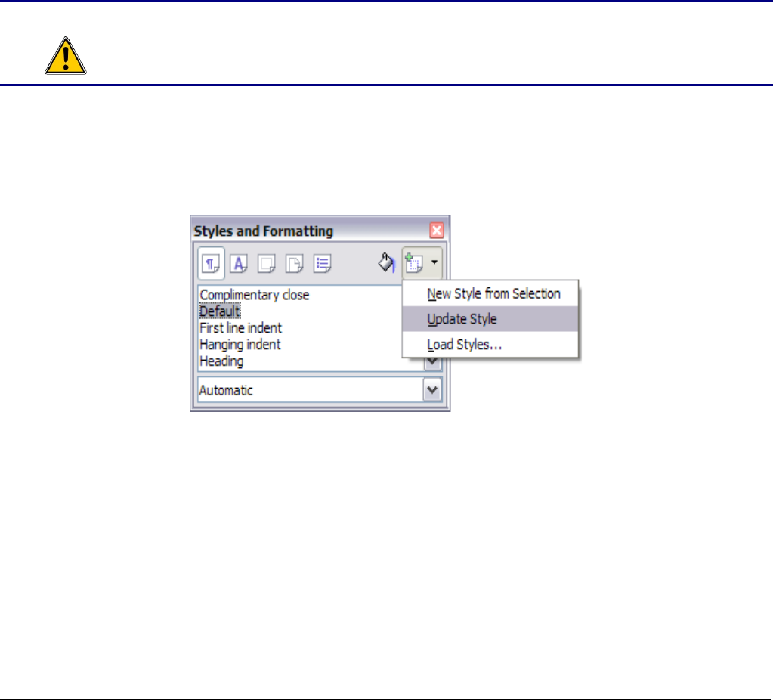The image size is (773, 700).
Task: Click the Styles and Formatting title bar
Action: [x=311, y=231]
